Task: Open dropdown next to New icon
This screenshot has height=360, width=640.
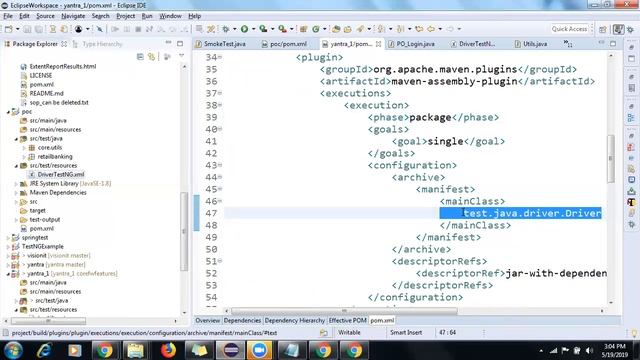Action: pyautogui.click(x=18, y=29)
